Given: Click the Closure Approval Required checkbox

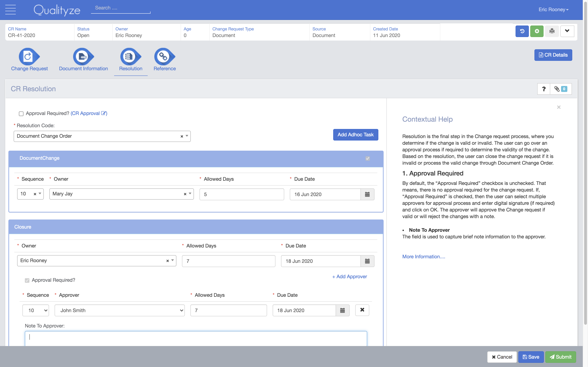Looking at the screenshot, I should coord(27,280).
